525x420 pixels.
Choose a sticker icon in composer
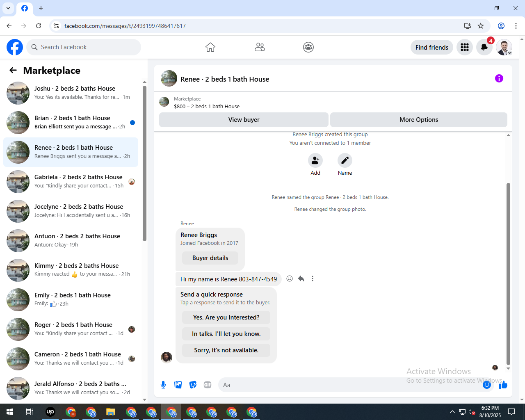click(193, 385)
